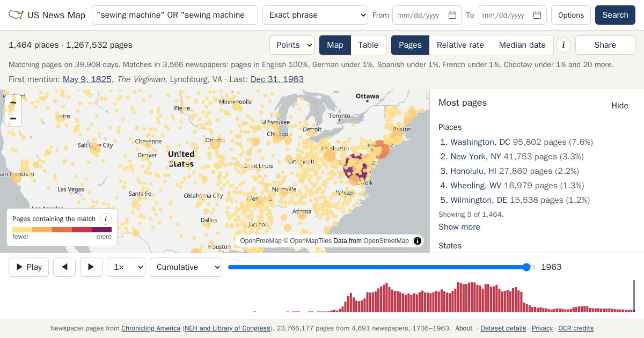Click the From date input field
Screen dimensions: 644x338
(427, 15)
